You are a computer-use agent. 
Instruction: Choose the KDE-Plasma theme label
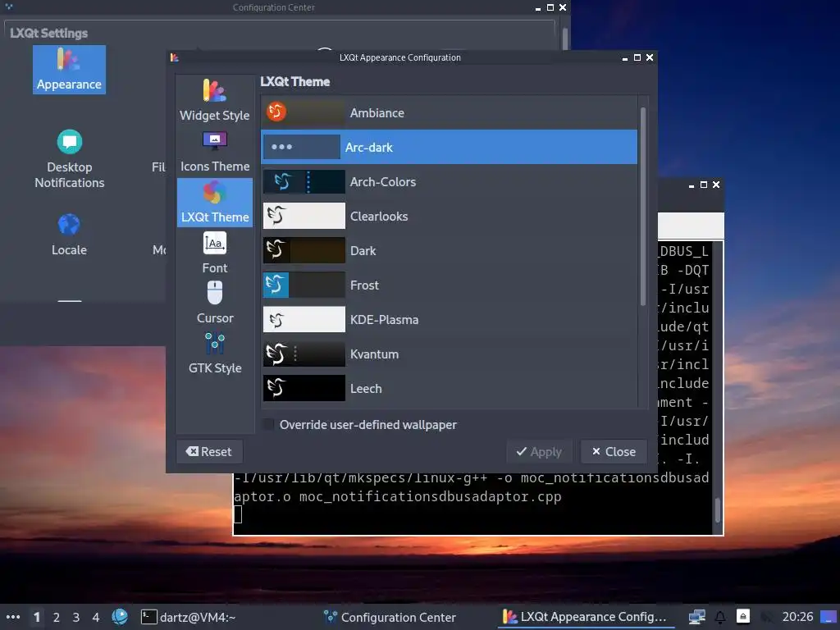pyautogui.click(x=384, y=320)
